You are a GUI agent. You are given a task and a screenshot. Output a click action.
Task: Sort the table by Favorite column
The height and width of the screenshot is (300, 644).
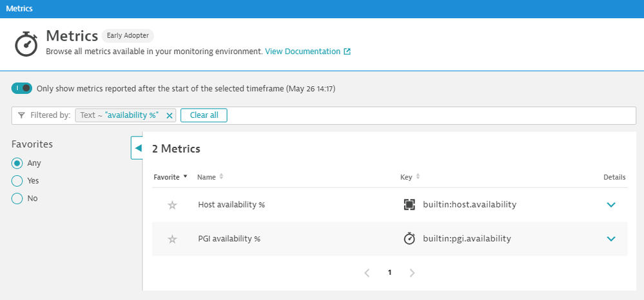coord(170,176)
